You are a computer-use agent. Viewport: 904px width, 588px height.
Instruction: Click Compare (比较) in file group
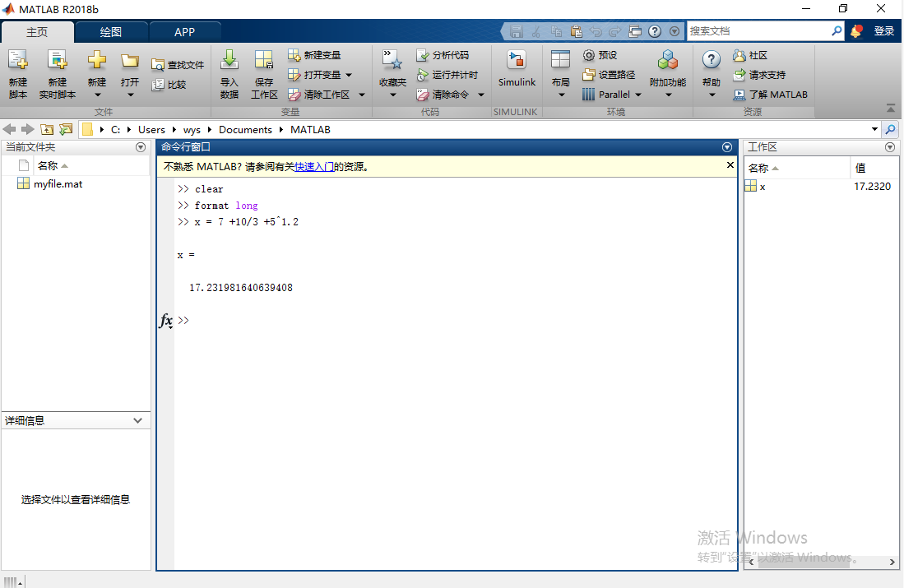169,85
